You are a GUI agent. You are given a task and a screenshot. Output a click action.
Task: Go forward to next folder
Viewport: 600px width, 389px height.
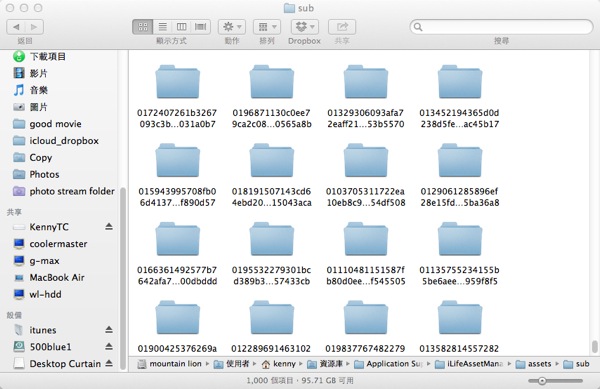pos(34,27)
